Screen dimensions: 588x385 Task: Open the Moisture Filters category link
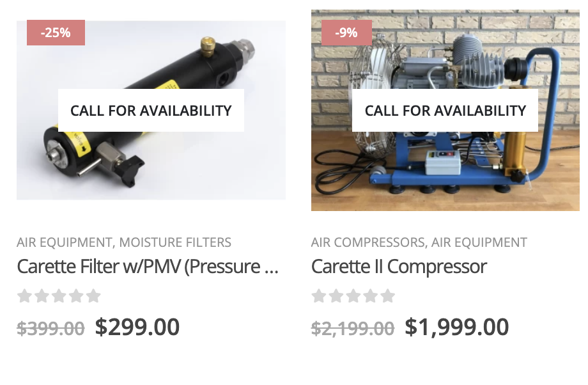coord(175,242)
